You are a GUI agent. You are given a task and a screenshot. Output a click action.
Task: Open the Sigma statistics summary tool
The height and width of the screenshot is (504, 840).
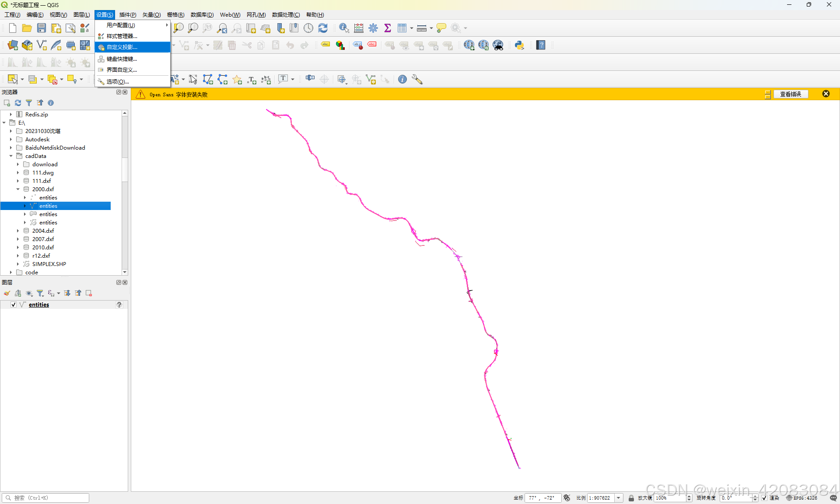point(387,28)
